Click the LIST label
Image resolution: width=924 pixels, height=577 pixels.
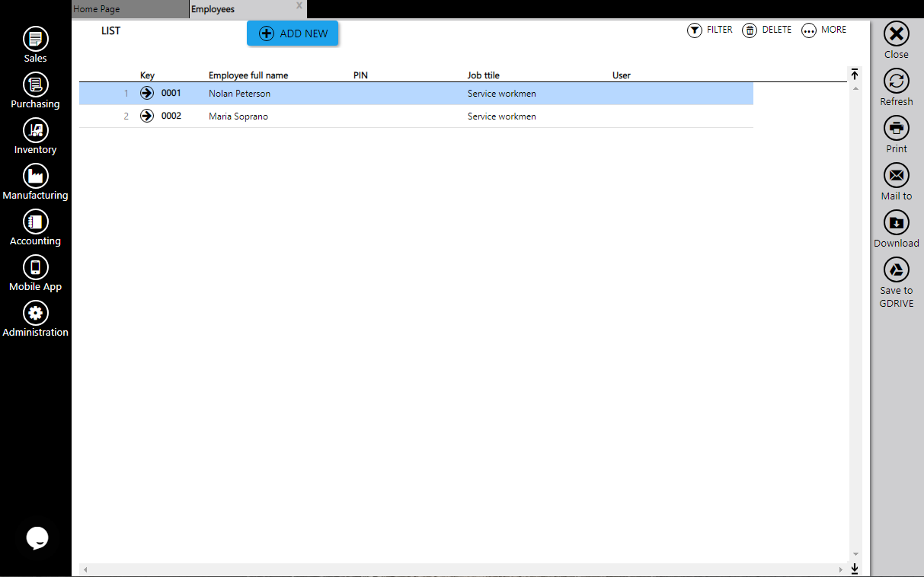111,31
